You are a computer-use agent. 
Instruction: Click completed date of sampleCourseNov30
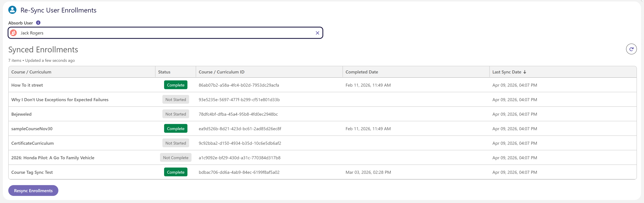(x=368, y=129)
